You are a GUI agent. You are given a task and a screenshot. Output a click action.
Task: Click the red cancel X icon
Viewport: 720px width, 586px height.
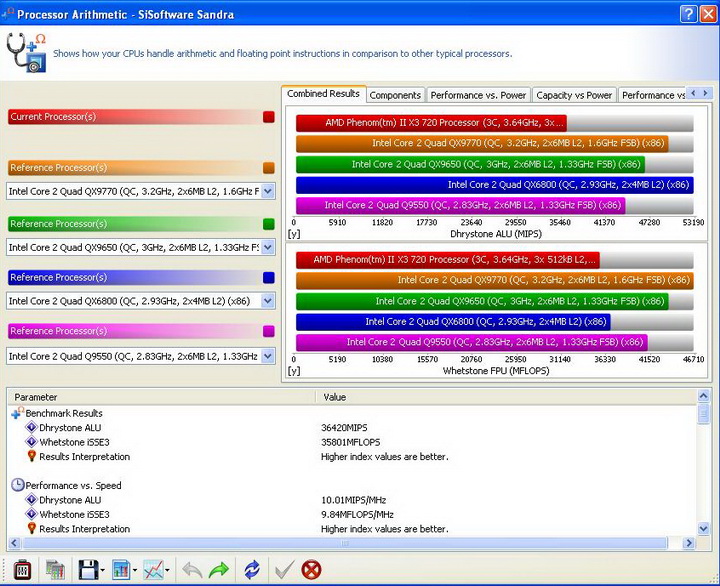tap(311, 570)
